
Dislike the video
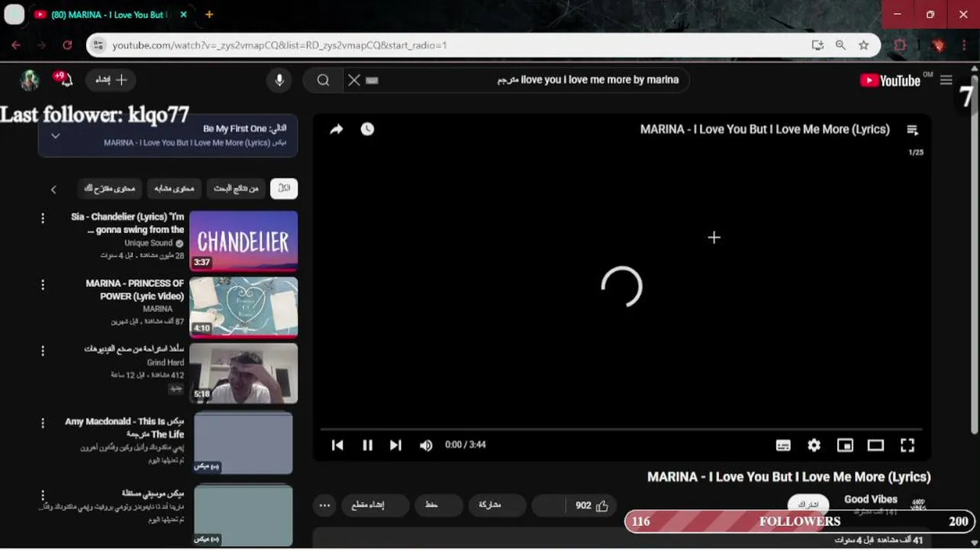(548, 506)
